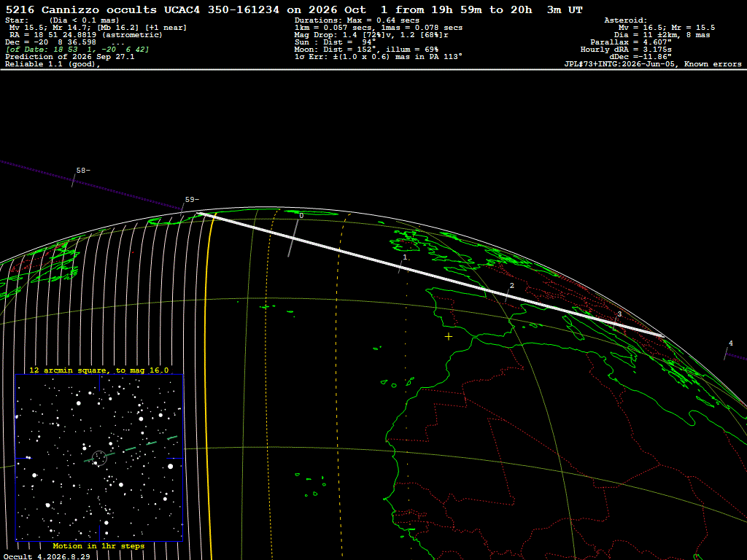This screenshot has width=747, height=560.
Task: Click the 2 minute marker on path
Action: click(511, 286)
